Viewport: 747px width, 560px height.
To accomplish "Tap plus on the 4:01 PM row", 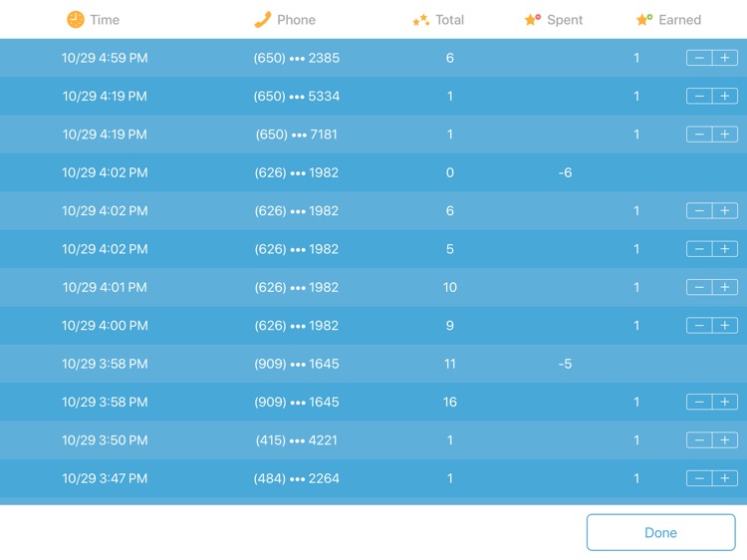I will 725,287.
